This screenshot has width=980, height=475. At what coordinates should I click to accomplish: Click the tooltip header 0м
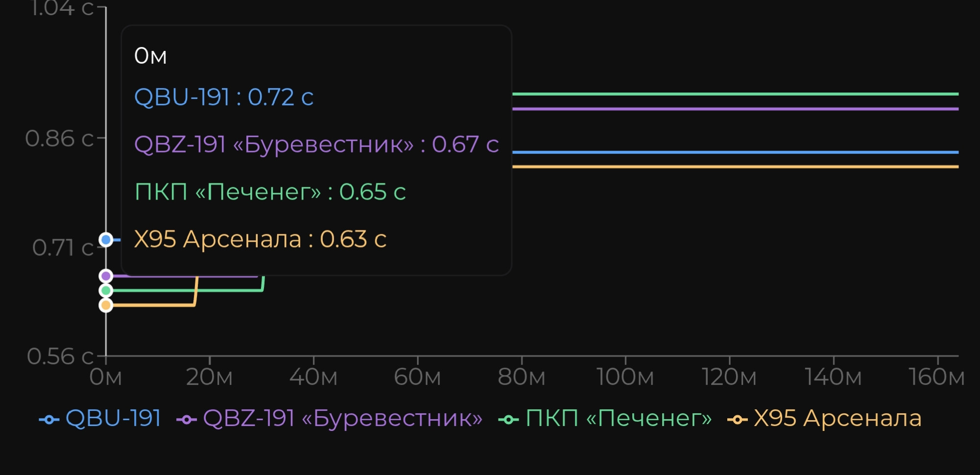150,56
